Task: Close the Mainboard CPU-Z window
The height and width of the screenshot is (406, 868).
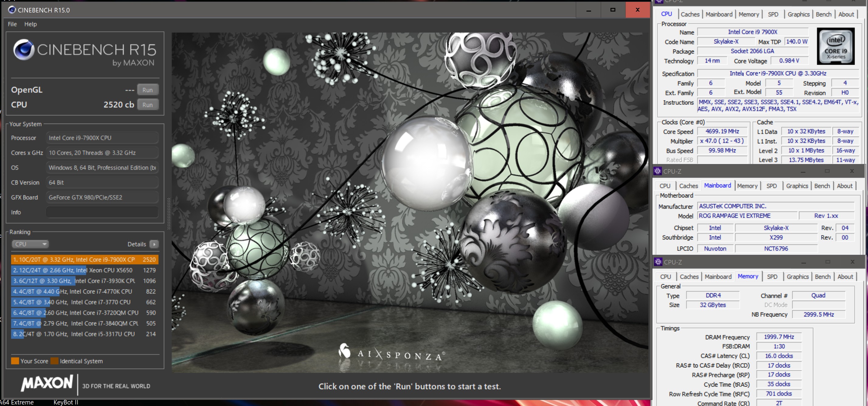Action: 852,171
